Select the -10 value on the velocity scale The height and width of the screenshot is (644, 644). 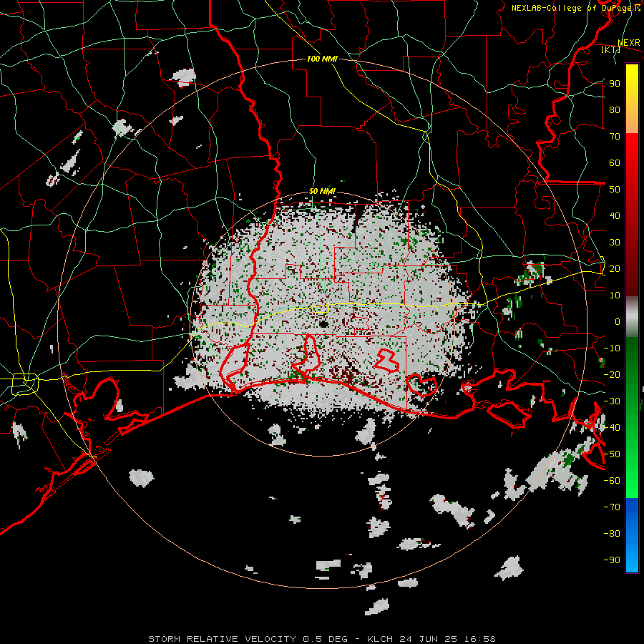click(612, 348)
